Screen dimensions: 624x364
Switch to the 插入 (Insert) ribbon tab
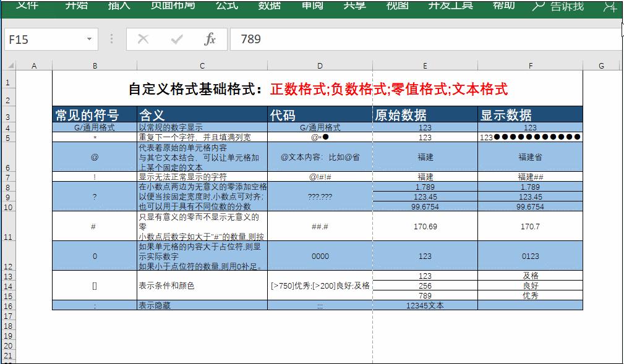118,6
